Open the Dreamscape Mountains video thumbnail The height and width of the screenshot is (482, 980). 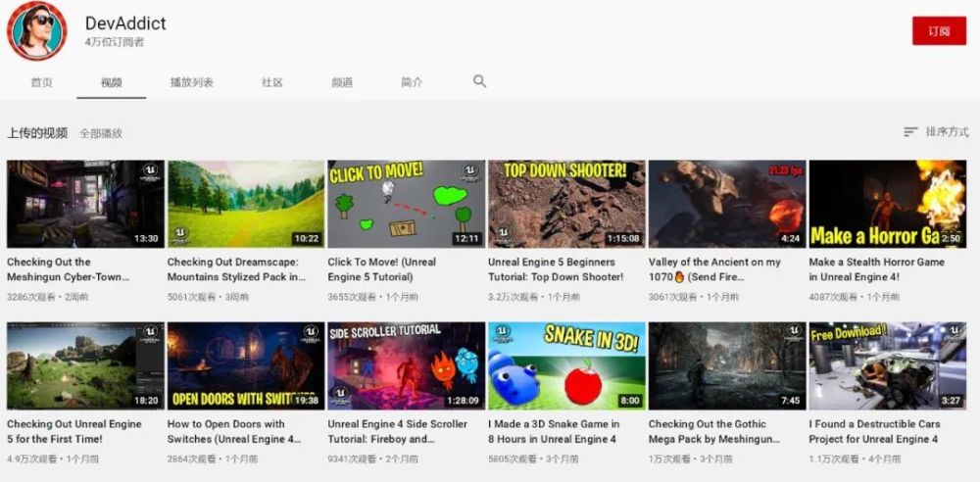pos(246,204)
